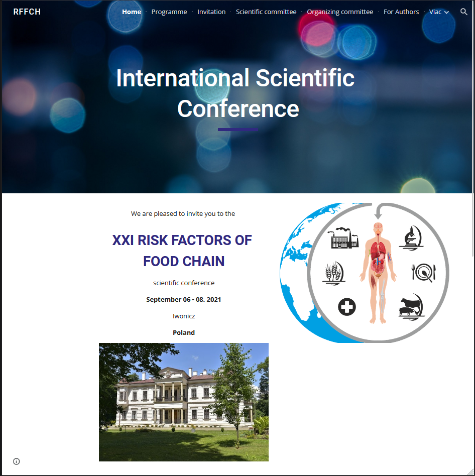Click the wheat crop icon
This screenshot has height=476, width=475.
pyautogui.click(x=334, y=273)
